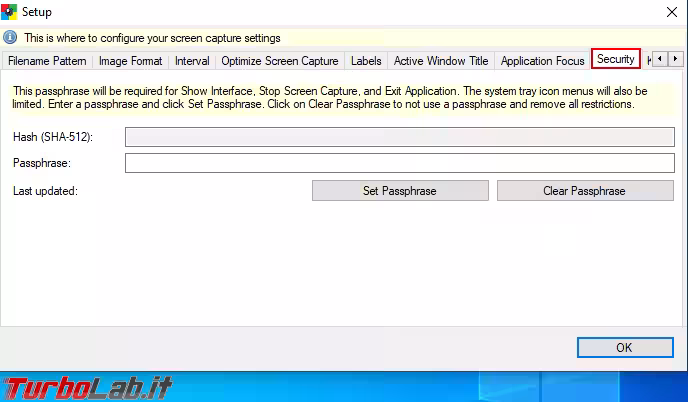Go to Optimize Screen Capture tab
Image resolution: width=688 pixels, height=402 pixels.
[280, 61]
